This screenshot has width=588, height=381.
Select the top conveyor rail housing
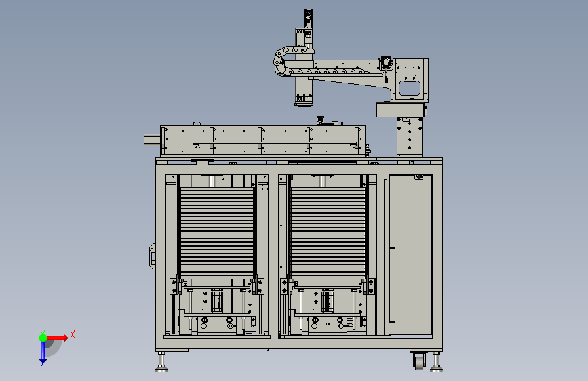click(262, 141)
